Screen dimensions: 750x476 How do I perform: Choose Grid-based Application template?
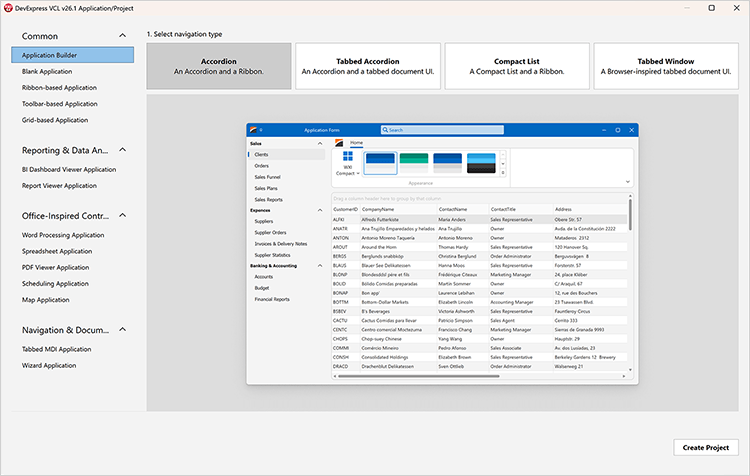pos(55,120)
